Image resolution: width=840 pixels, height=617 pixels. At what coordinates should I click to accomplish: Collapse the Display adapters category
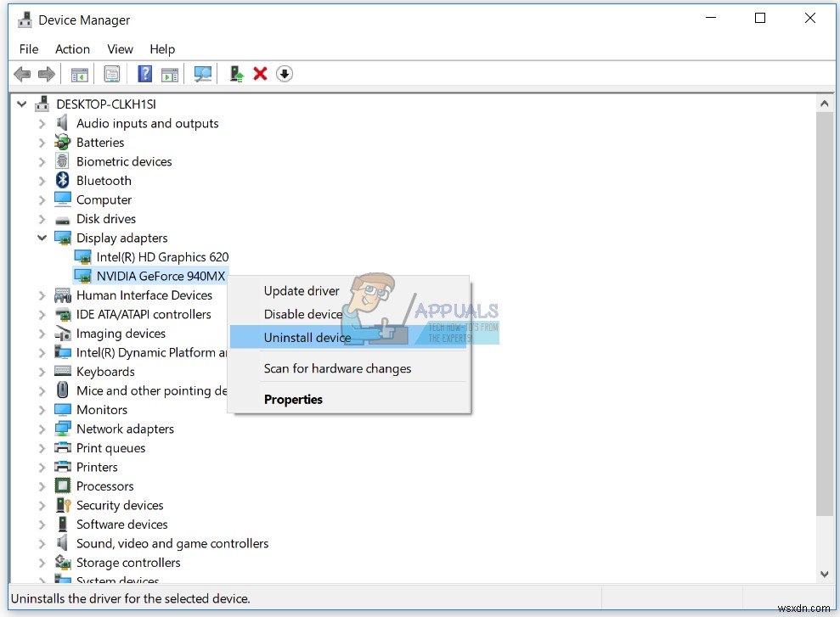coord(42,238)
